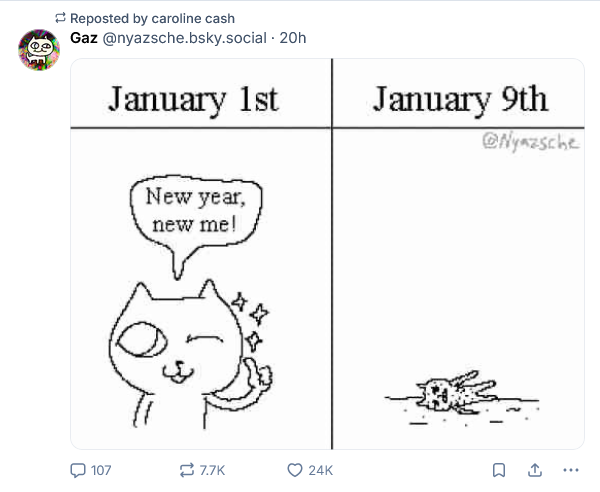
Task: Open the @nyazsche.bsky.social handle
Action: tap(184, 38)
